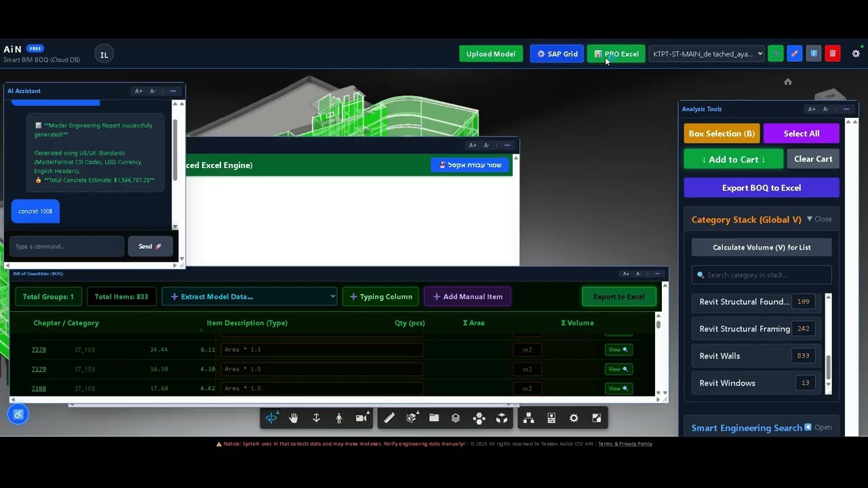Open the Model Browser structure icon
The height and width of the screenshot is (488, 868).
[529, 418]
